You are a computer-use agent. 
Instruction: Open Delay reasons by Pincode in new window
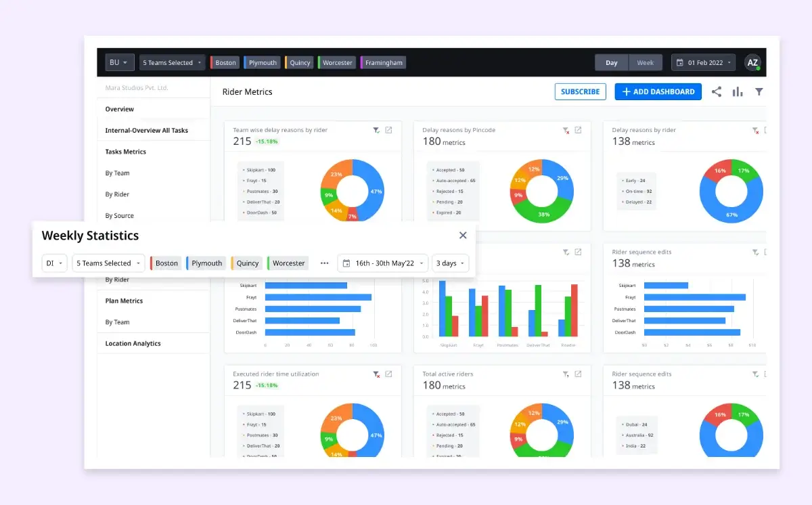point(578,130)
